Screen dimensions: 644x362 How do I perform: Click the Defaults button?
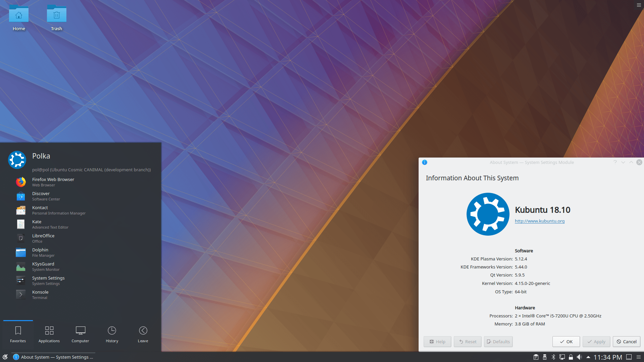click(x=498, y=342)
